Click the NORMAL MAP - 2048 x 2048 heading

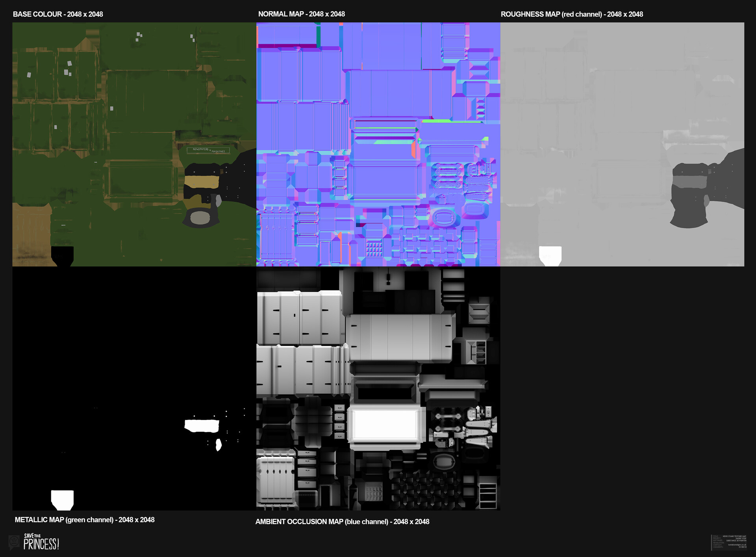point(301,14)
